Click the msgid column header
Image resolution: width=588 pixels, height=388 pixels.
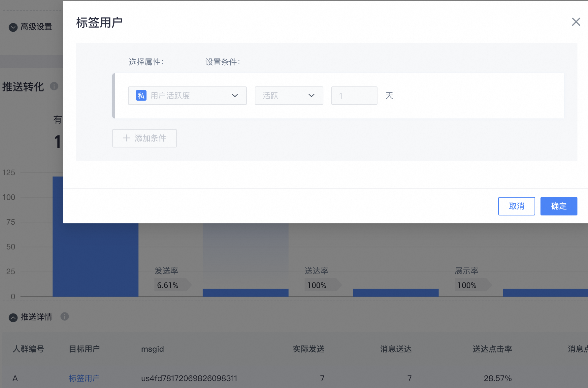click(152, 349)
